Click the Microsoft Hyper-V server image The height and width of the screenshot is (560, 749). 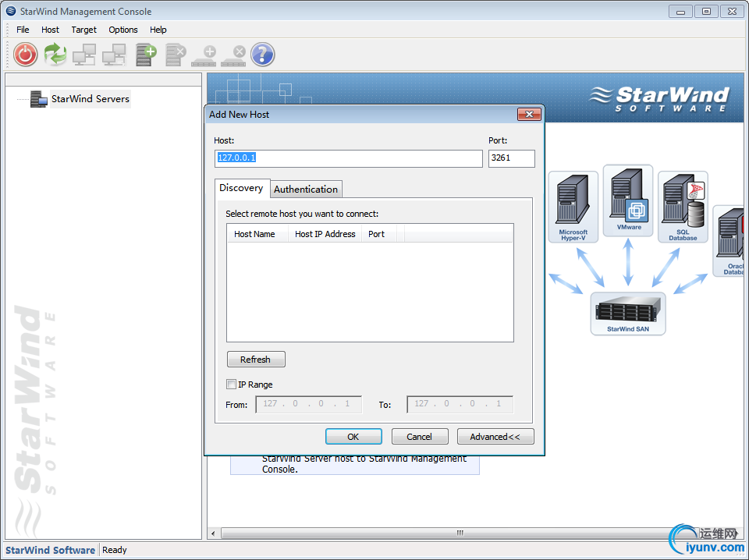[x=573, y=207]
